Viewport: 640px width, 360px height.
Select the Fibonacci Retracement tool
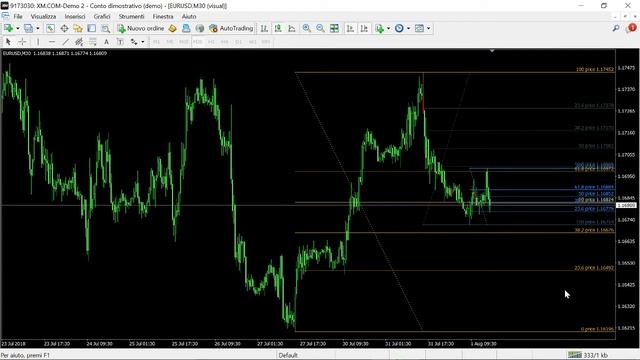[93, 42]
